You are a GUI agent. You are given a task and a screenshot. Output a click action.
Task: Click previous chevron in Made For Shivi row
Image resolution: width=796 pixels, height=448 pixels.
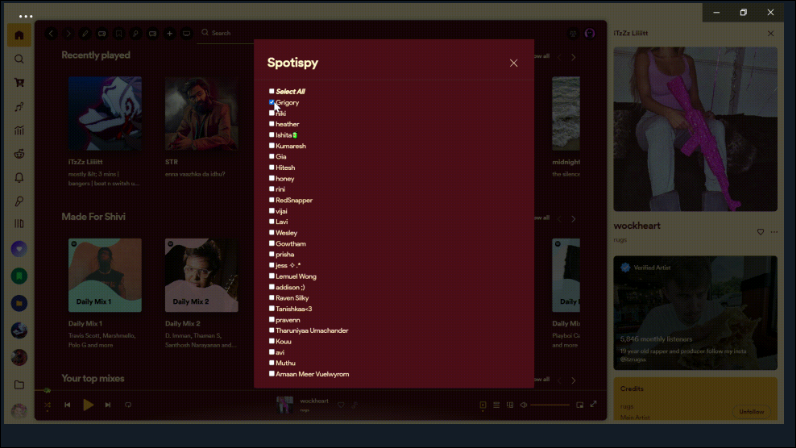(x=559, y=219)
